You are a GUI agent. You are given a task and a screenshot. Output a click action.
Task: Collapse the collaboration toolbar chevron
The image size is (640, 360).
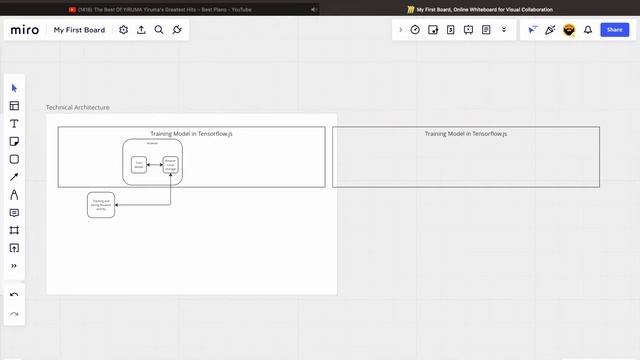400,30
